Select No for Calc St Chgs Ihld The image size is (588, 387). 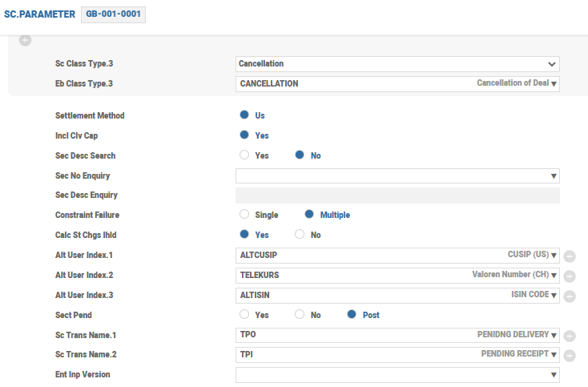300,235
